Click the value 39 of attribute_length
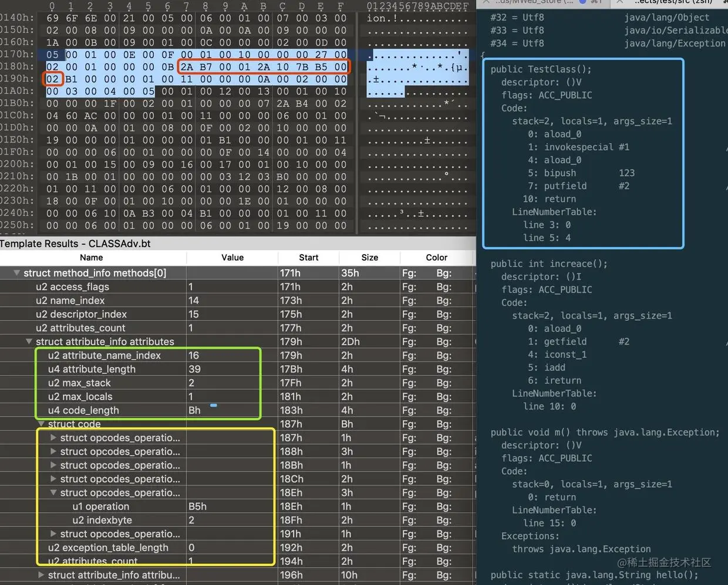Screen dimensions: 728x585 coord(232,369)
